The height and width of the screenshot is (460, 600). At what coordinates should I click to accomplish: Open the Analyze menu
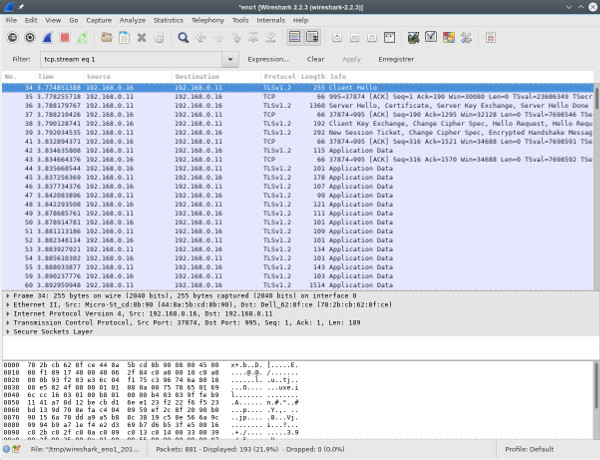[x=134, y=19]
